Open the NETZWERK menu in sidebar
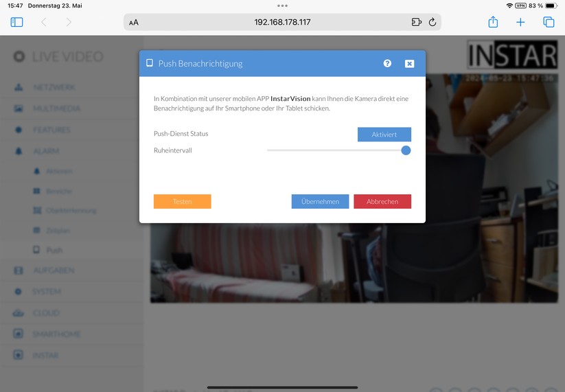565x392 pixels. point(72,87)
